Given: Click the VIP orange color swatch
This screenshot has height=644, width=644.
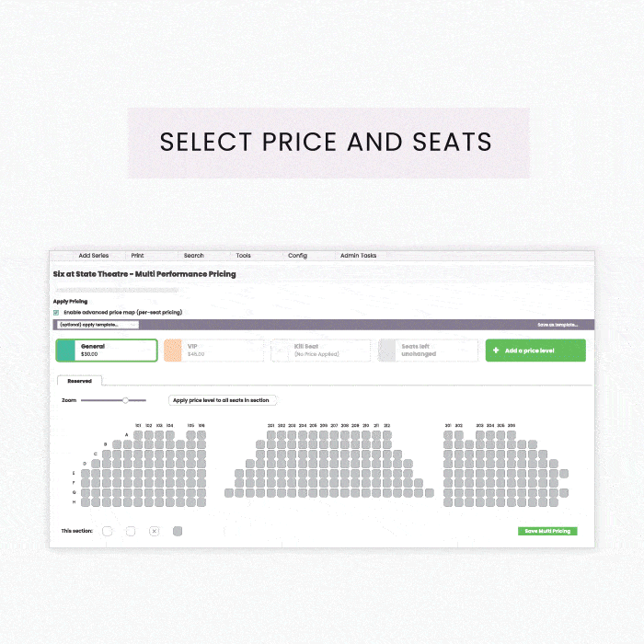Looking at the screenshot, I should click(173, 351).
